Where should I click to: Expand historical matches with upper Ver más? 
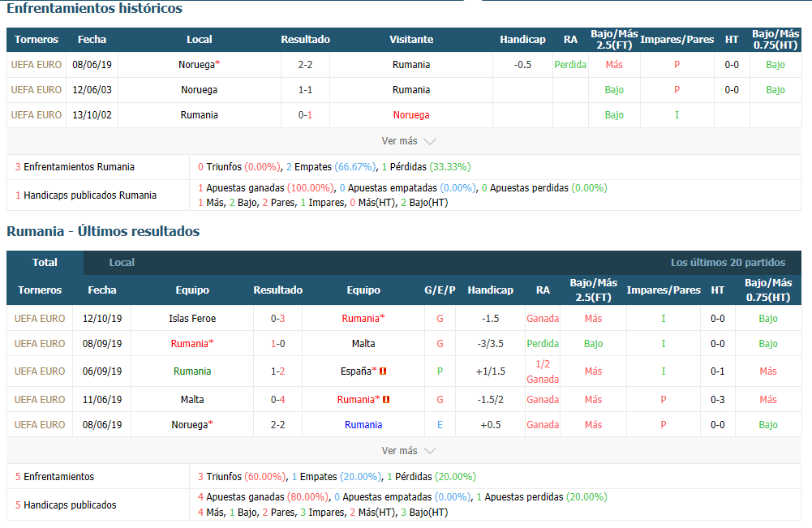pyautogui.click(x=409, y=141)
